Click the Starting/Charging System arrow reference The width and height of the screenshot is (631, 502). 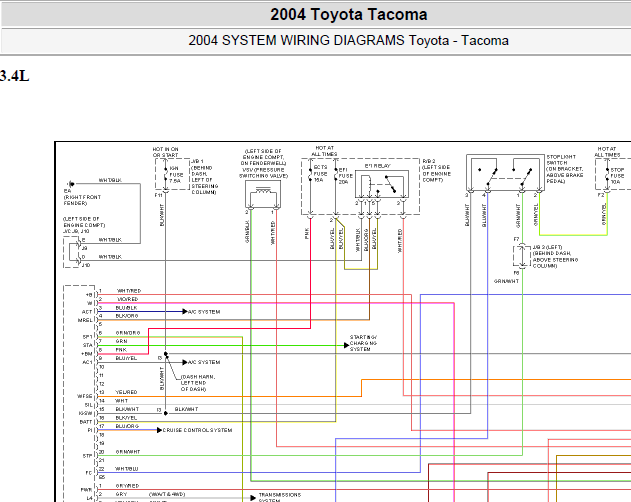(x=361, y=343)
